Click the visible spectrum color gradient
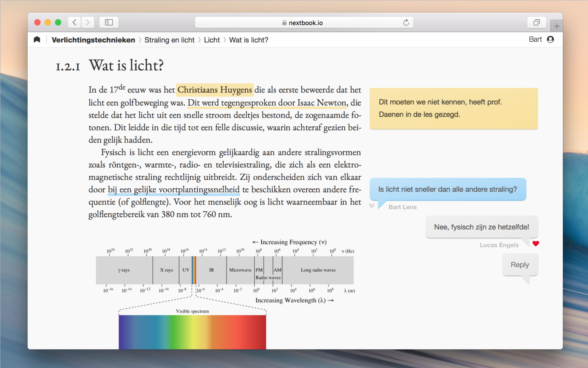The height and width of the screenshot is (368, 588). (x=192, y=331)
